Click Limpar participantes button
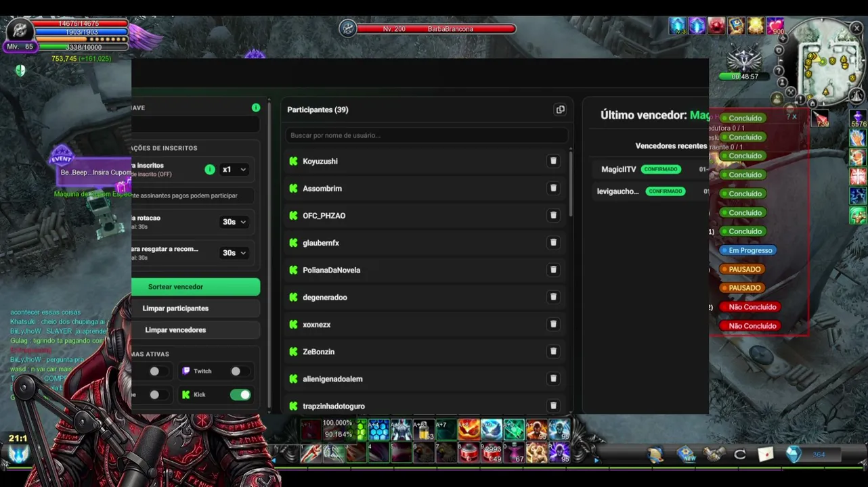The height and width of the screenshot is (487, 868). pos(196,308)
